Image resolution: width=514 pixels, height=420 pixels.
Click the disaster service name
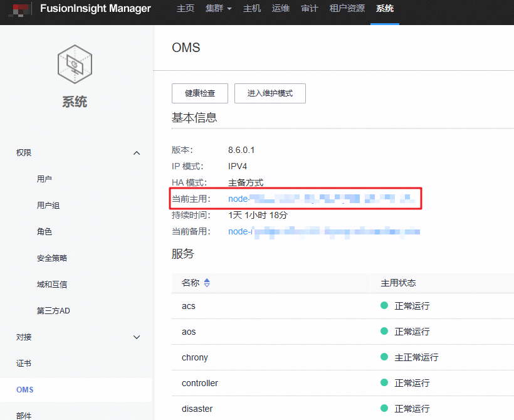point(197,409)
